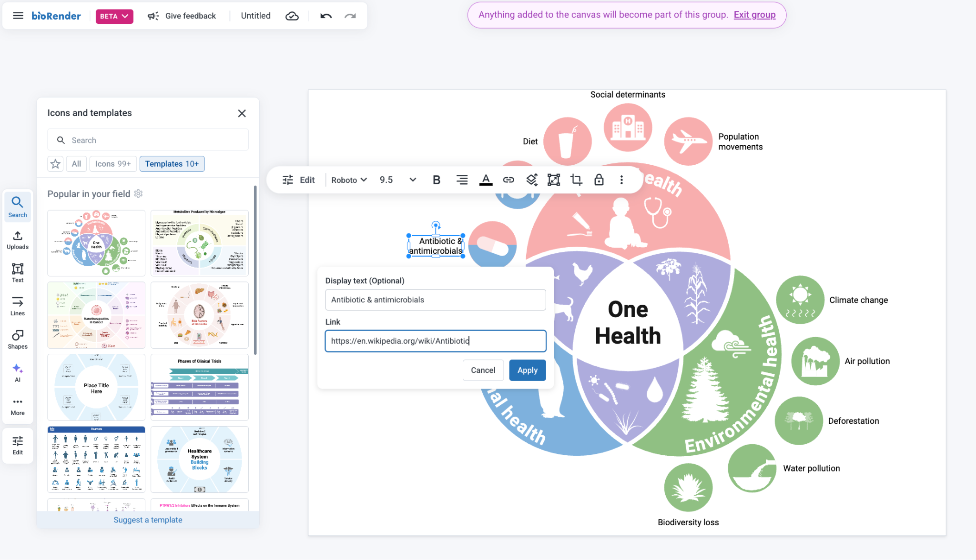Toggle the lock icon in toolbar
The image size is (976, 560).
(599, 180)
